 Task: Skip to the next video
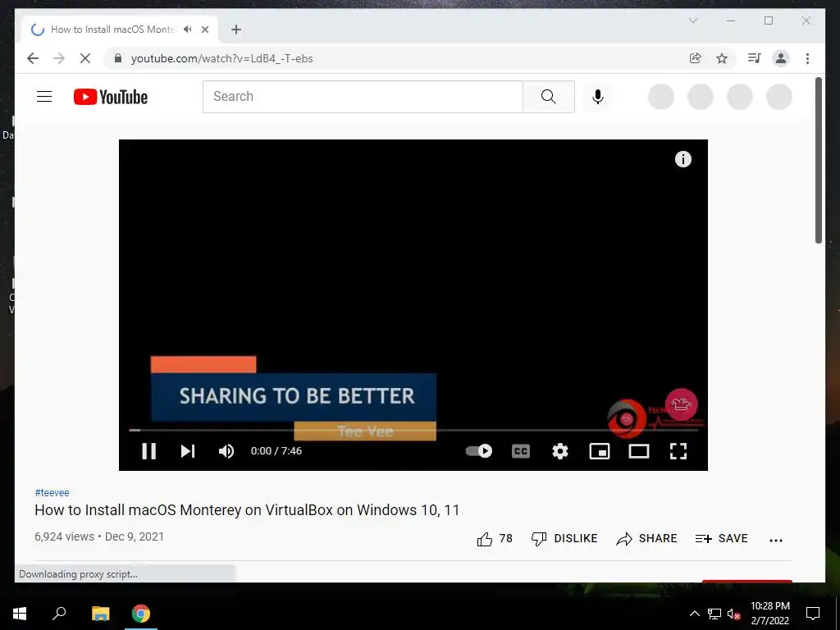188,451
